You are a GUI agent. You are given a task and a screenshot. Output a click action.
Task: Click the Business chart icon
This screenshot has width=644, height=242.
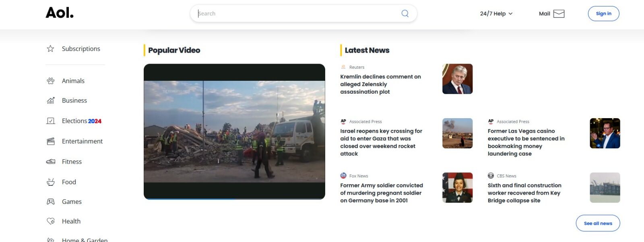coord(51,100)
